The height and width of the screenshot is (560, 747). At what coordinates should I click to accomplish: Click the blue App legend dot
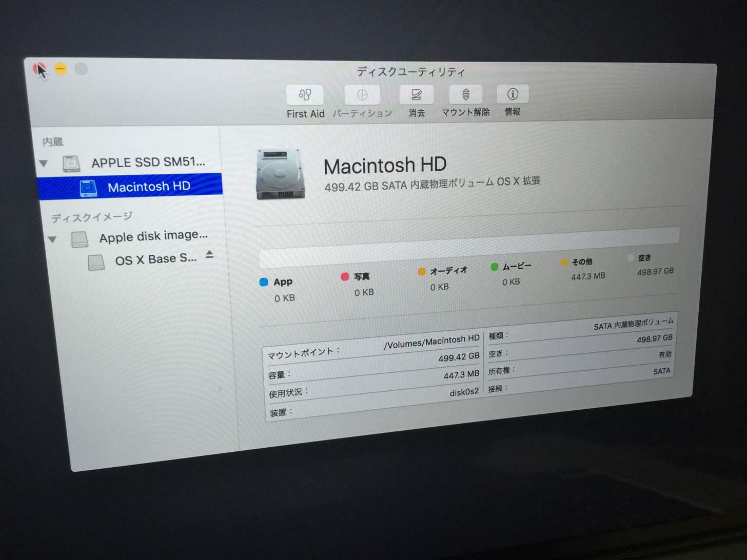(264, 282)
